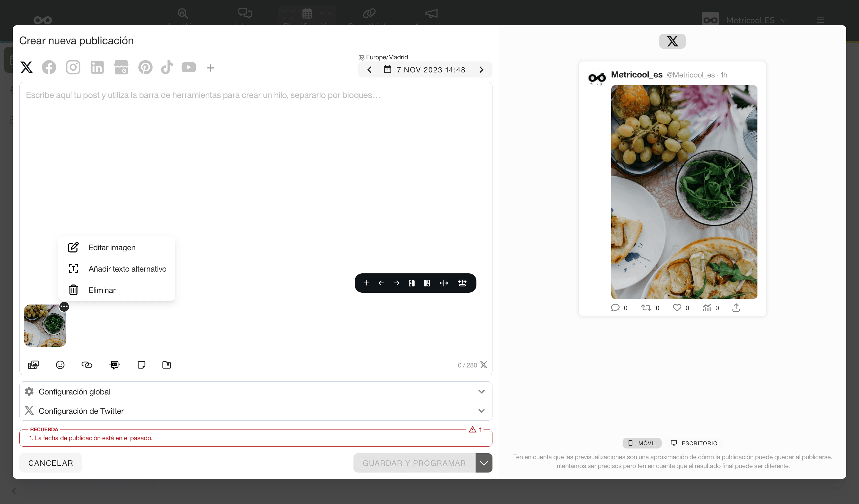
Task: Select the Facebook network icon
Action: tap(49, 67)
